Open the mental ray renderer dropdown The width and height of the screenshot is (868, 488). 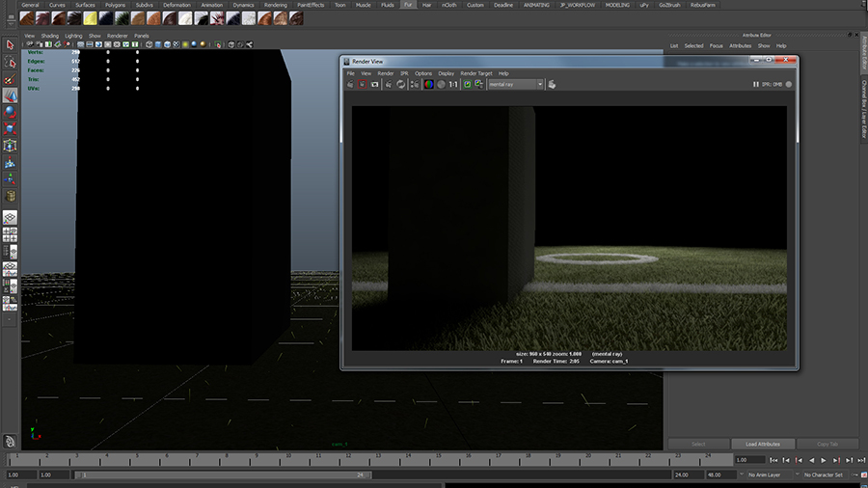click(515, 84)
